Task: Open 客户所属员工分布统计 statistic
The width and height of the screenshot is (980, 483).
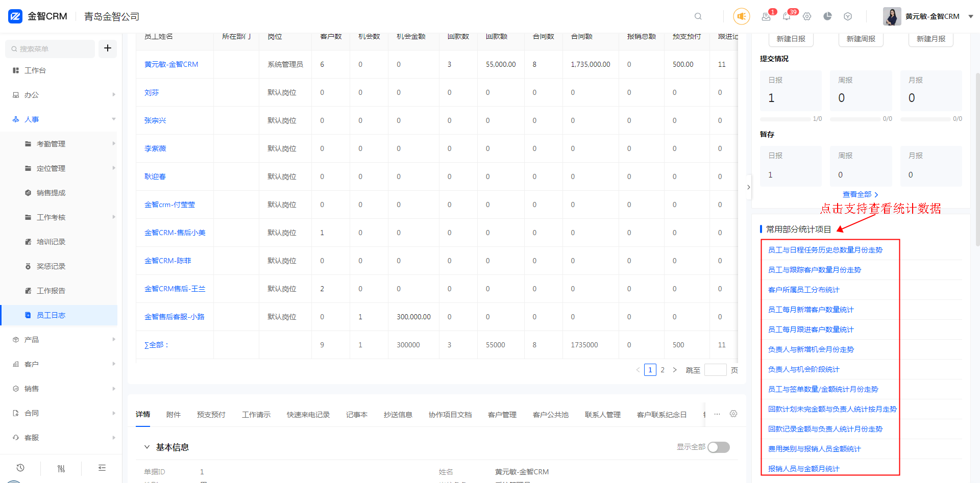Action: coord(803,290)
